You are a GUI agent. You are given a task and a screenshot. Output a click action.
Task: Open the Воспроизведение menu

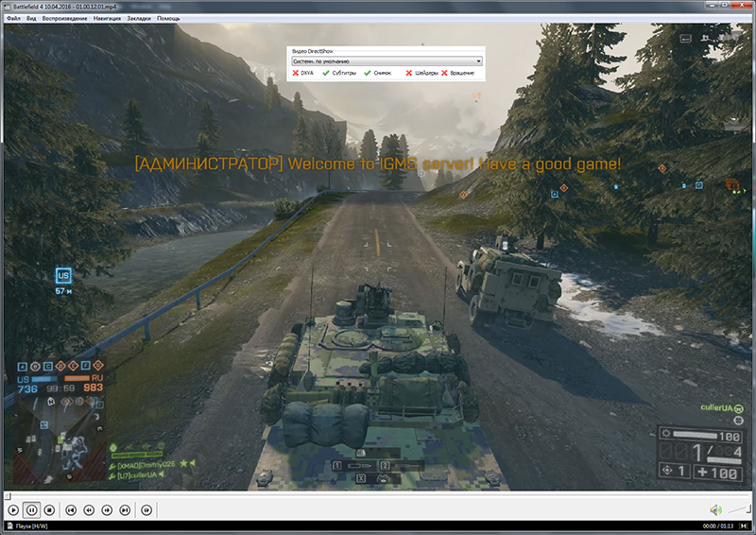point(64,18)
